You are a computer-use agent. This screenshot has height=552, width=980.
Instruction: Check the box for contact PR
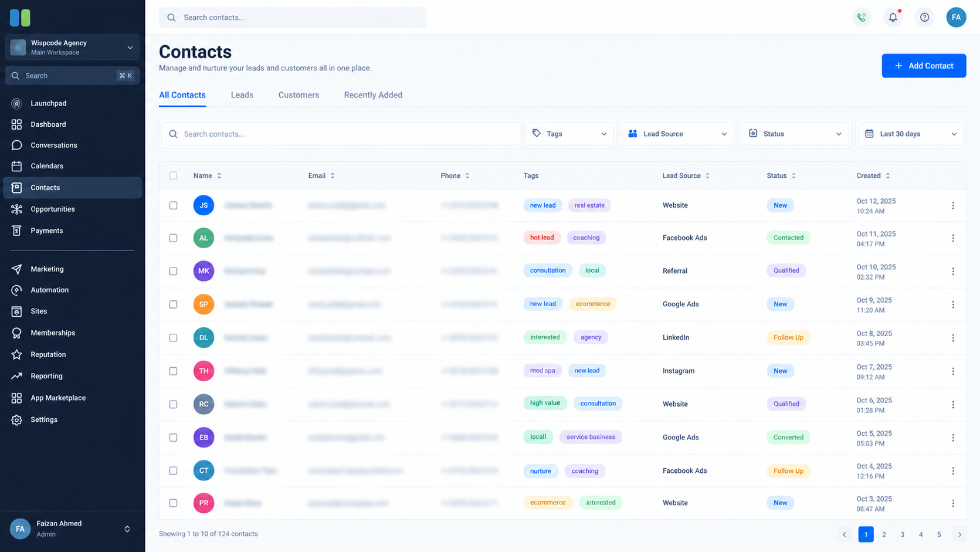(173, 503)
